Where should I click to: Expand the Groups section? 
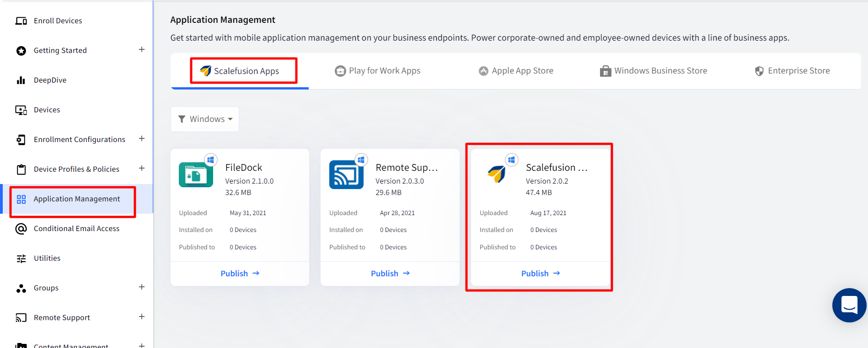click(142, 287)
